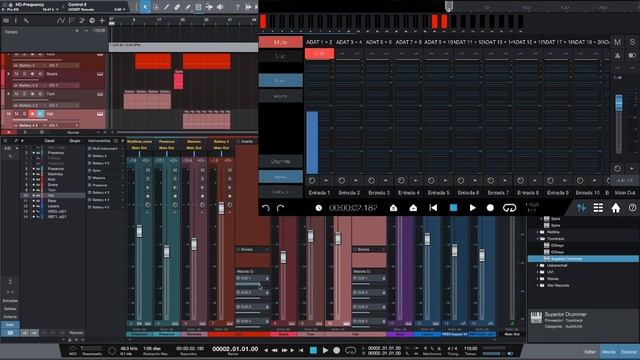Expand the Toontrack folder in browser
This screenshot has height=360, width=640.
[538, 239]
